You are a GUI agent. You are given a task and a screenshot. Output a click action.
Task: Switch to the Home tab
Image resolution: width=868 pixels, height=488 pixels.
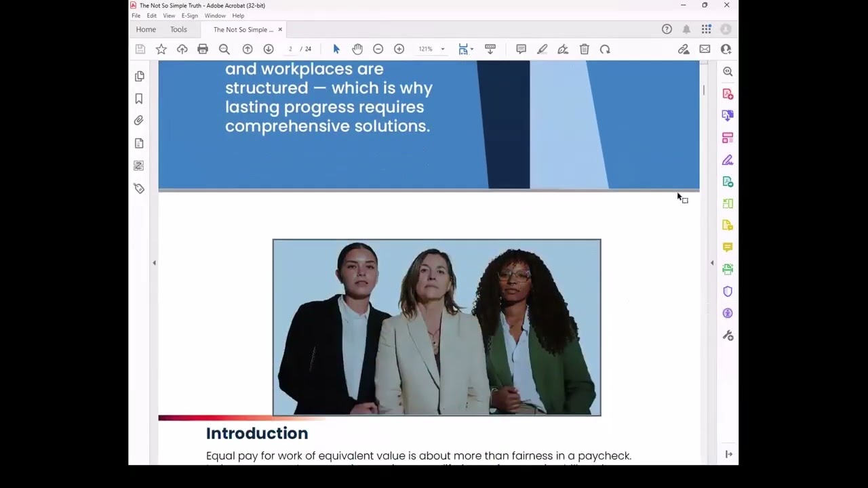146,29
